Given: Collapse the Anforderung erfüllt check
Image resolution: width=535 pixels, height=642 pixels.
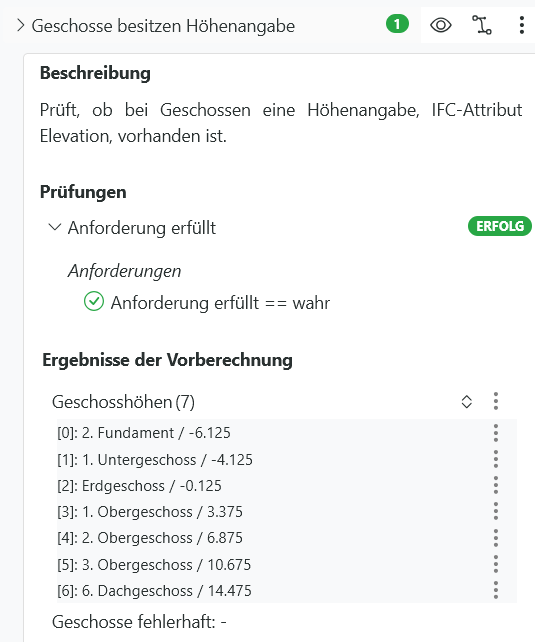Looking at the screenshot, I should [x=55, y=227].
